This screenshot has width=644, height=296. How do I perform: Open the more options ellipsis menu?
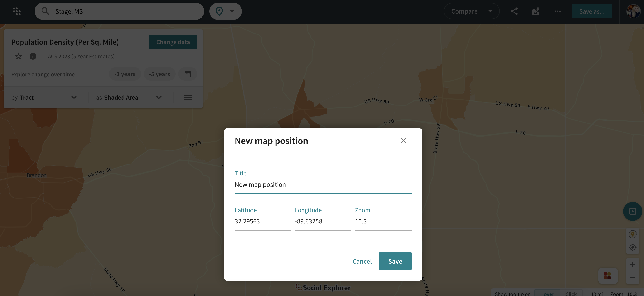tap(557, 11)
